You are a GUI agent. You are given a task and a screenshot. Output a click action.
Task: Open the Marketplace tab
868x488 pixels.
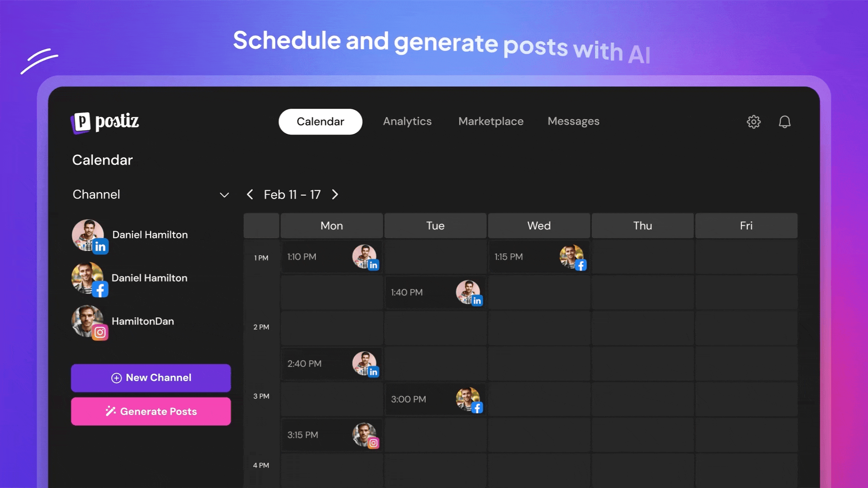tap(491, 122)
